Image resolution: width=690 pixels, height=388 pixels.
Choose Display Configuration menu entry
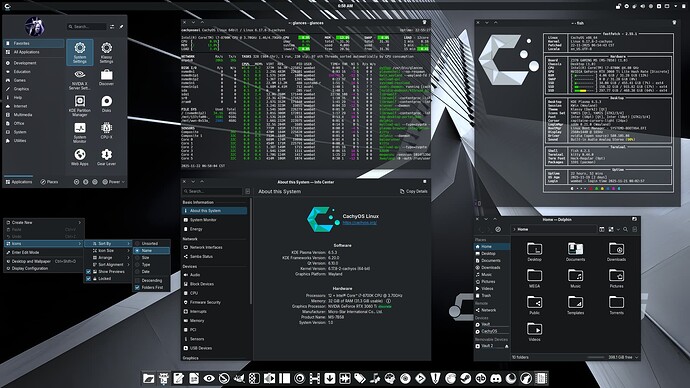click(44, 268)
